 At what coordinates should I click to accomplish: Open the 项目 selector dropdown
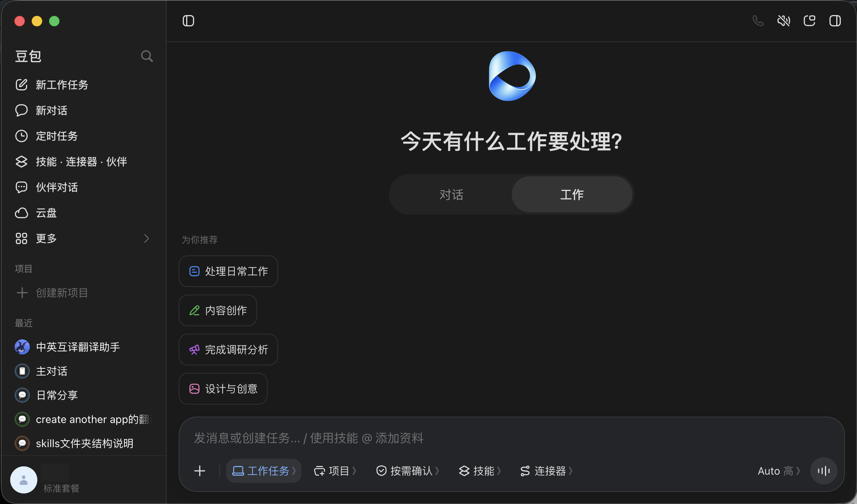[x=335, y=471]
